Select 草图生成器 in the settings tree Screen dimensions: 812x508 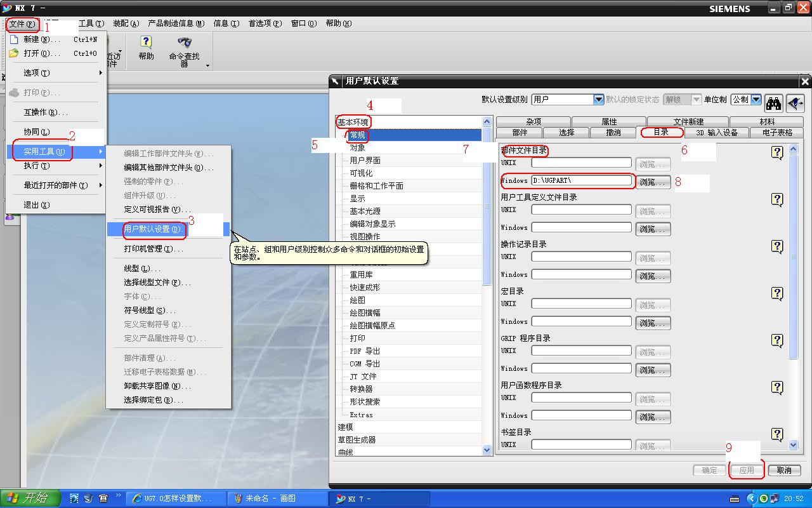[x=357, y=440]
